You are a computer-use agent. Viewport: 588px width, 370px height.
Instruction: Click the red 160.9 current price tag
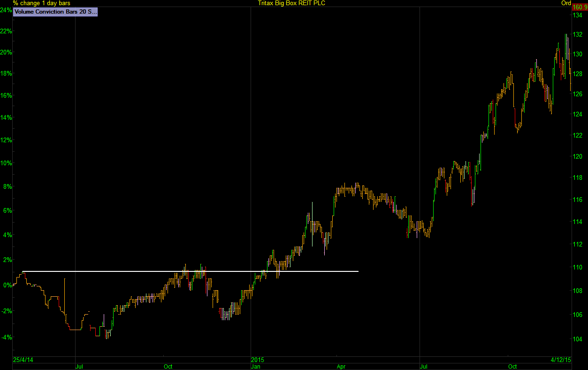pyautogui.click(x=579, y=7)
